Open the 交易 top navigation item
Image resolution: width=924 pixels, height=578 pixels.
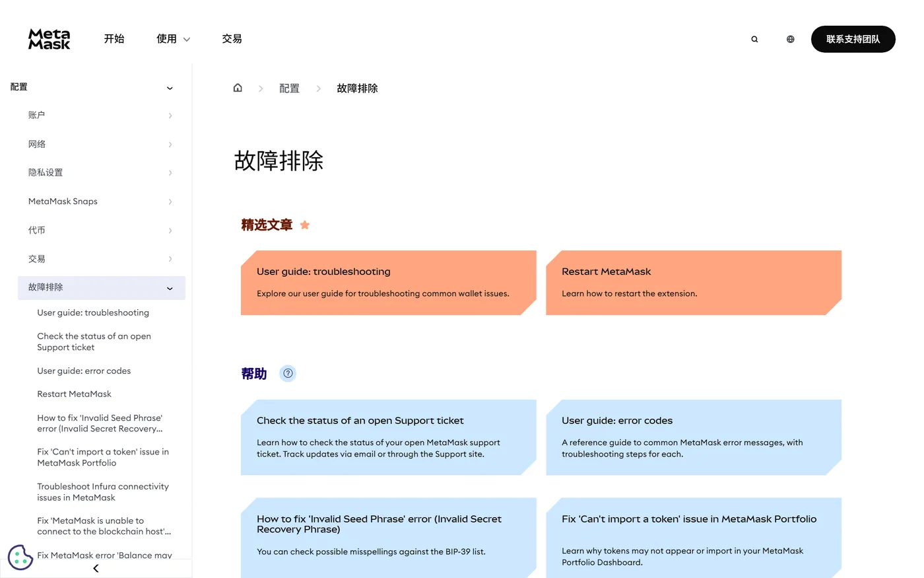[x=232, y=39]
